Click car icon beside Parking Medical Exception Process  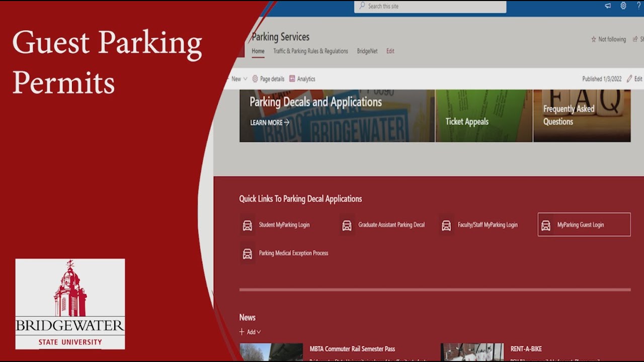[x=248, y=253]
